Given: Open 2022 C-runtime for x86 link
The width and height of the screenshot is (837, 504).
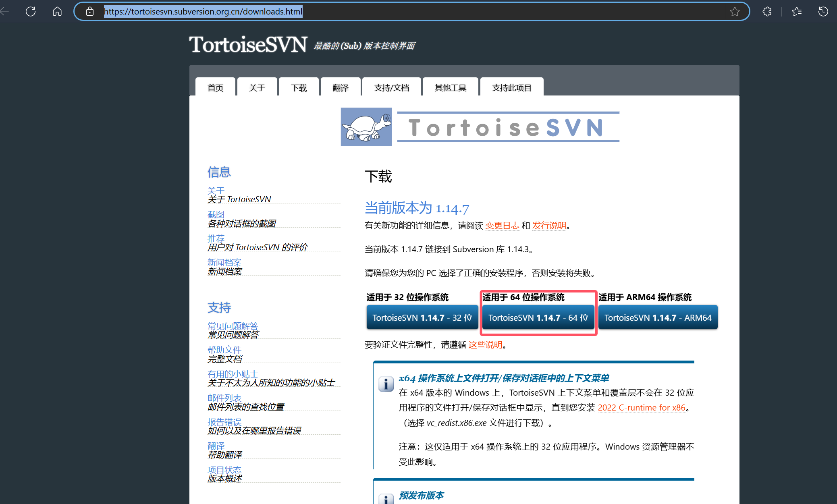Looking at the screenshot, I should pos(642,408).
